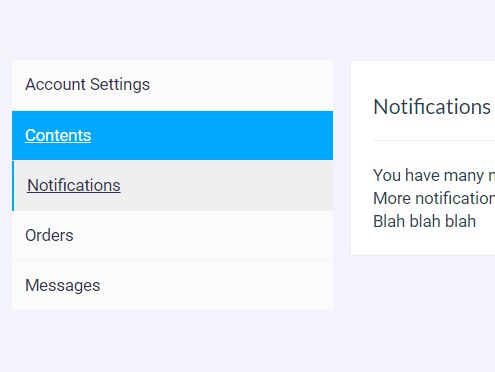This screenshot has height=372, width=495.
Task: Click page background above Account Settings
Action: coord(172,30)
